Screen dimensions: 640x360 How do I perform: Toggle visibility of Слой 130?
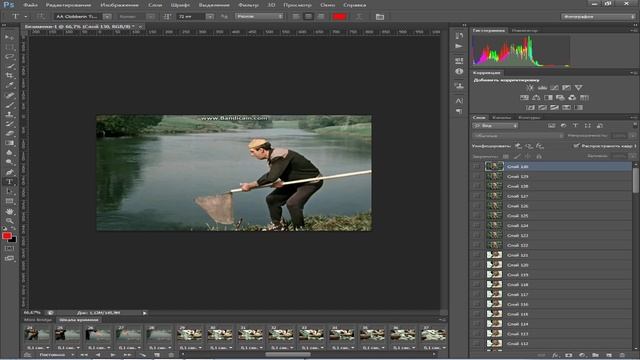(x=477, y=167)
